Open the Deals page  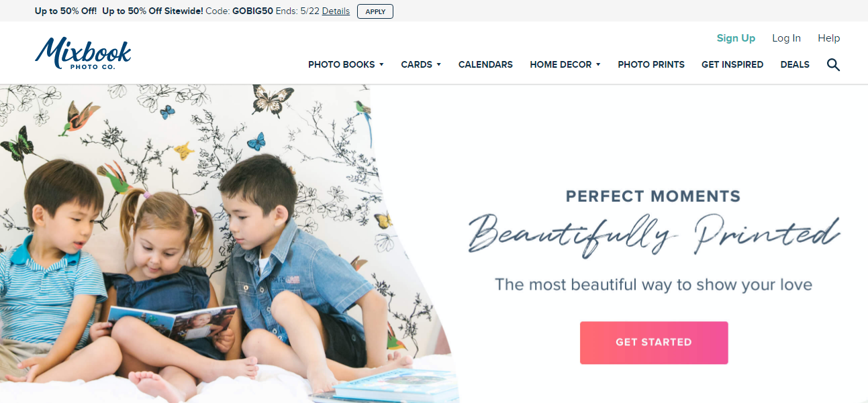(795, 64)
